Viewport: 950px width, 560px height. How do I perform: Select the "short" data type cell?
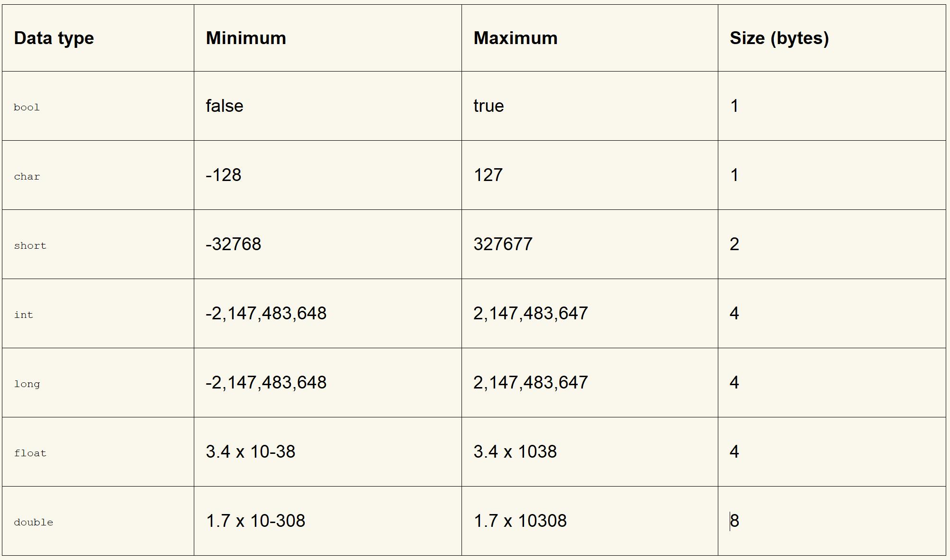coord(30,246)
